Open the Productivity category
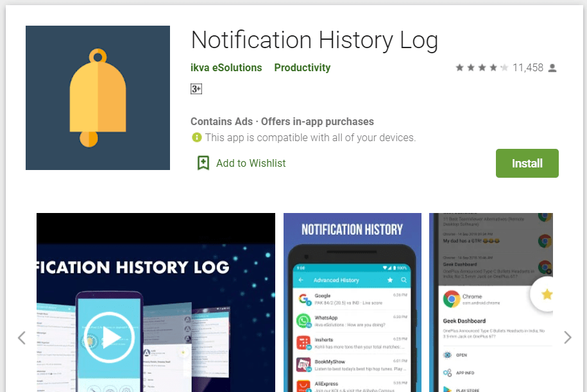 302,68
